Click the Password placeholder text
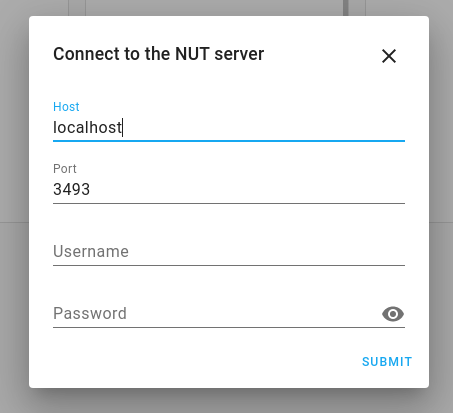This screenshot has width=453, height=413. point(90,313)
